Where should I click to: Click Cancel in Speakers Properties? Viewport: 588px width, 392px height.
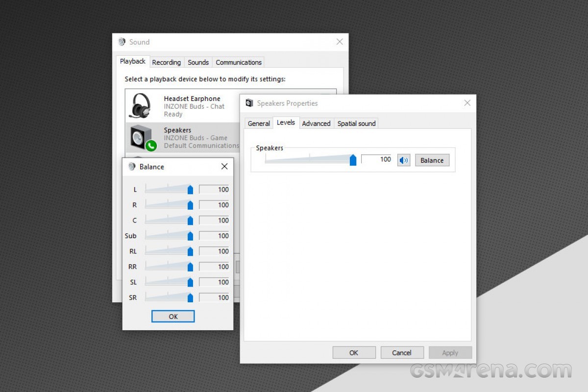click(x=401, y=353)
